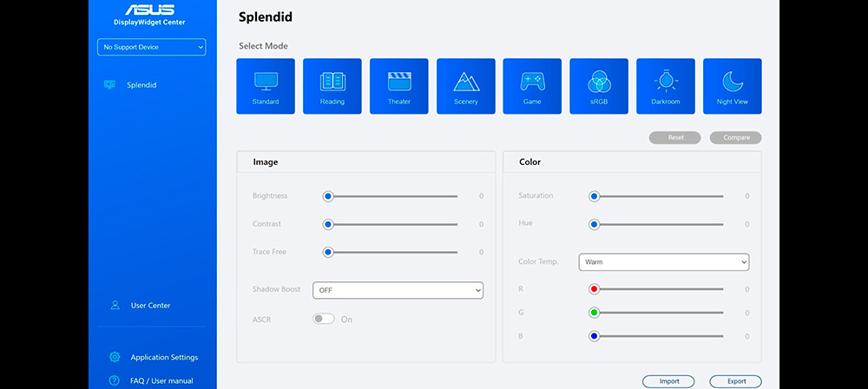Click the FAQ question mark icon
The width and height of the screenshot is (868, 389).
click(x=115, y=380)
